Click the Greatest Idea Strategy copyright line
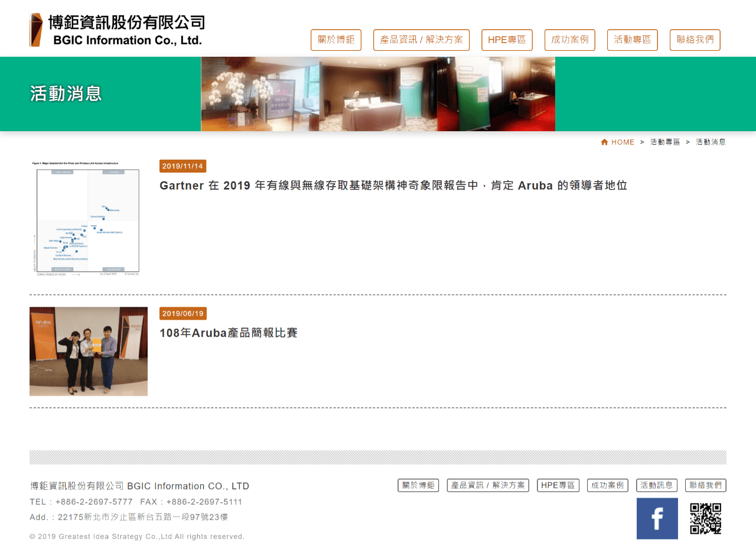Viewport: 756px width, 555px height. (137, 537)
